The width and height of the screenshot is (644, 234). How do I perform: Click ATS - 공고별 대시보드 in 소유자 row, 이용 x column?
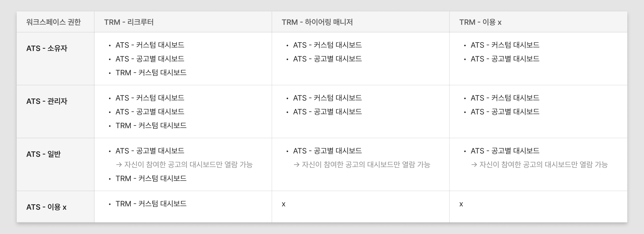(x=505, y=59)
